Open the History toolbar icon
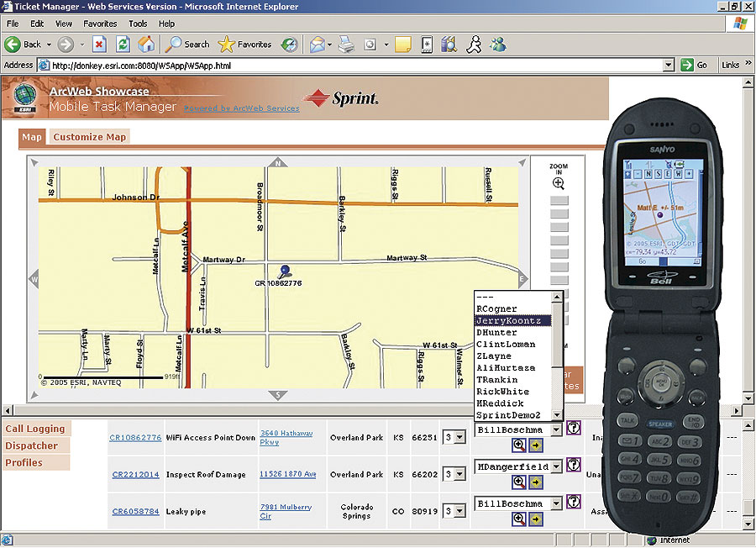This screenshot has width=756, height=548. [x=289, y=45]
